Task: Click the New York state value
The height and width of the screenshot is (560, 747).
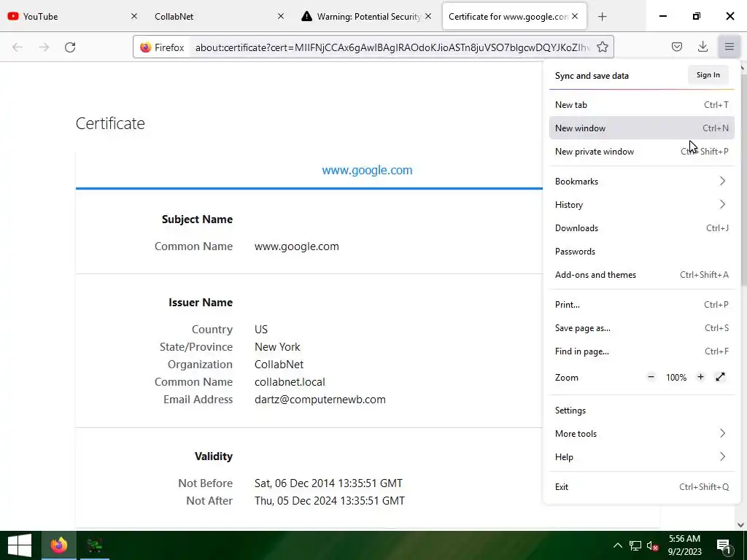Action: tap(277, 347)
